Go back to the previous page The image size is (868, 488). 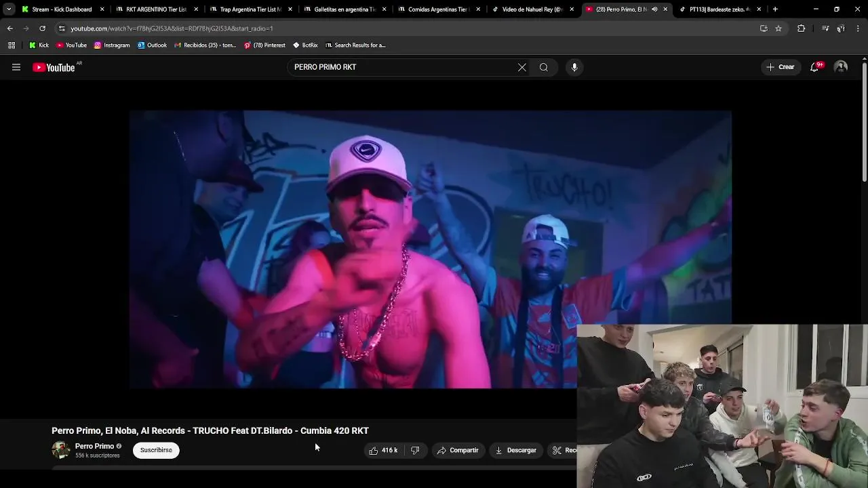9,28
